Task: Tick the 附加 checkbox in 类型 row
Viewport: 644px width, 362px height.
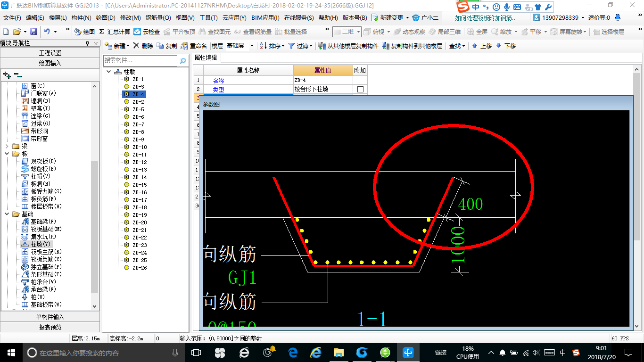Action: coord(360,89)
